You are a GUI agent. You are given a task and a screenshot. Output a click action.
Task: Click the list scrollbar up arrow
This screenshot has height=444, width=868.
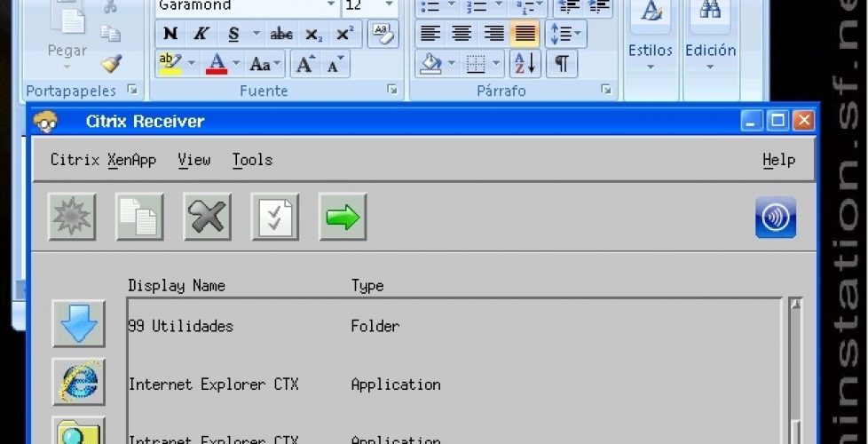[x=796, y=304]
